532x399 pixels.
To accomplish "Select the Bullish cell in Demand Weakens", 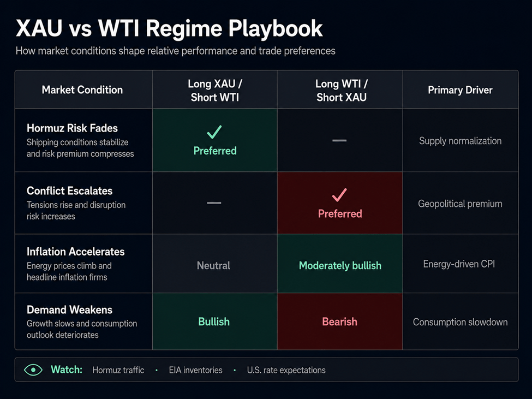I will (x=214, y=321).
